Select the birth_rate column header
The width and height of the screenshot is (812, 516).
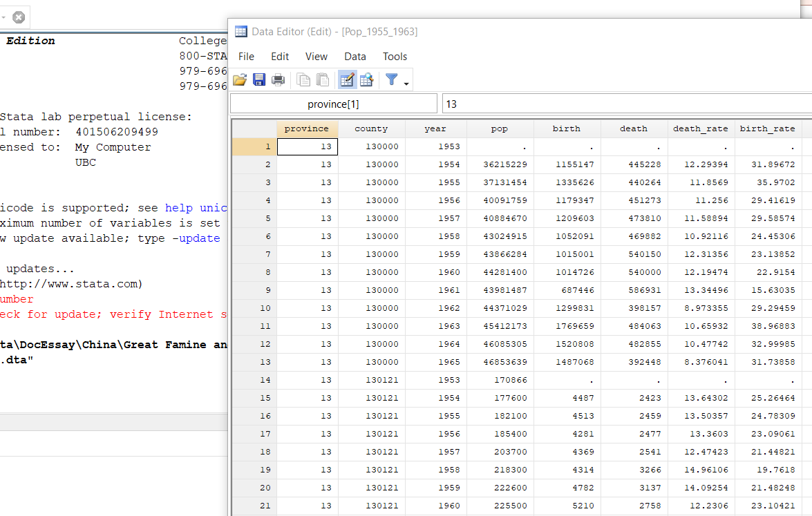click(x=767, y=128)
